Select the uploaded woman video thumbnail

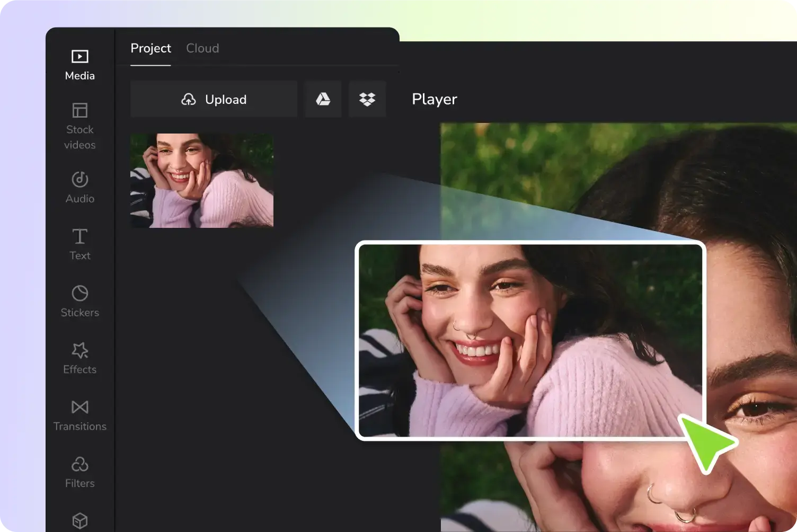coord(202,181)
